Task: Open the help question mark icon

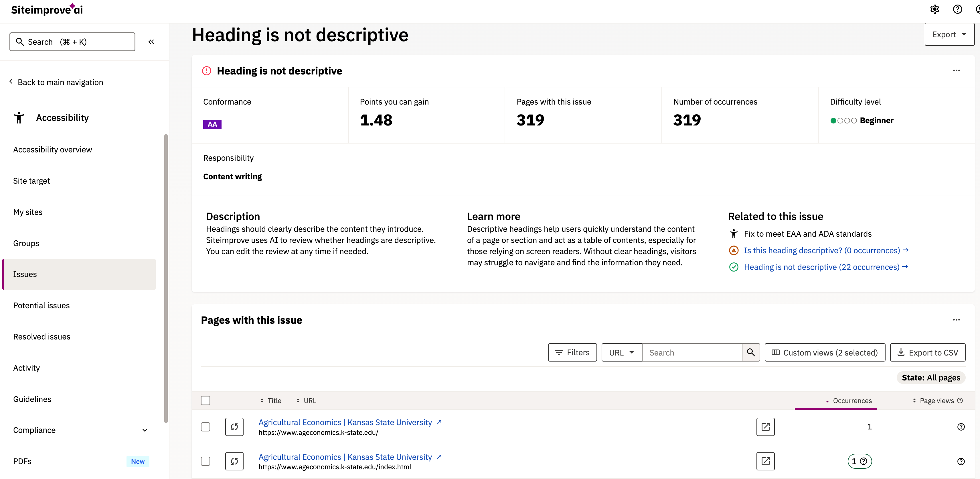Action: 958,9
